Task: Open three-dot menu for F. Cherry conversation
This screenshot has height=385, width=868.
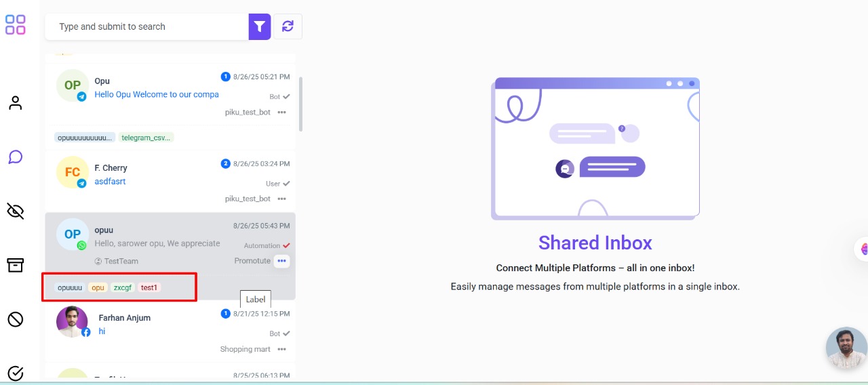Action: coord(282,199)
